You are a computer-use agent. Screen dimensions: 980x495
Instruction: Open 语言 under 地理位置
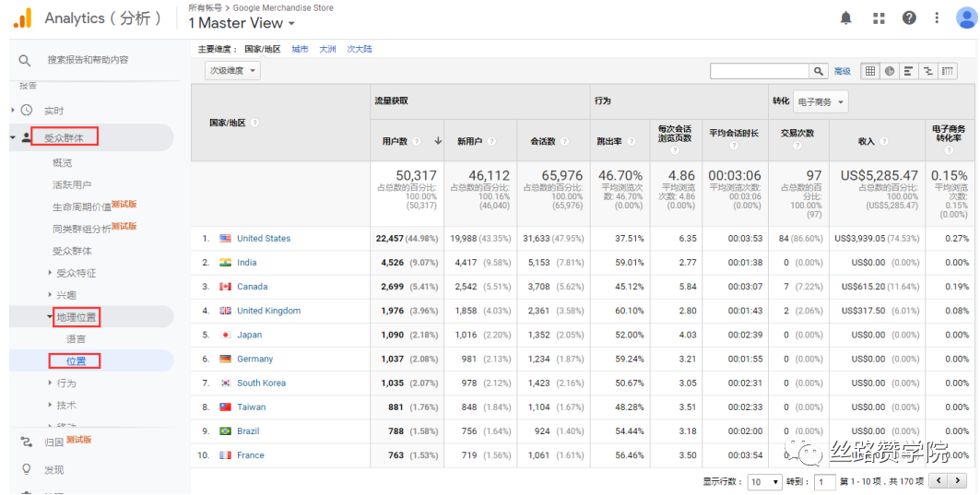tap(77, 338)
